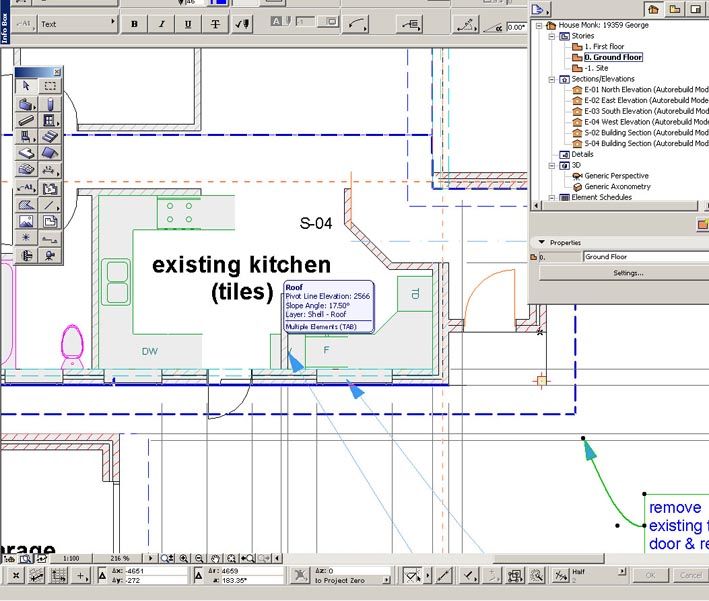Activate the Hotspot tool
Viewport: 709px width, 601px height.
point(26,238)
